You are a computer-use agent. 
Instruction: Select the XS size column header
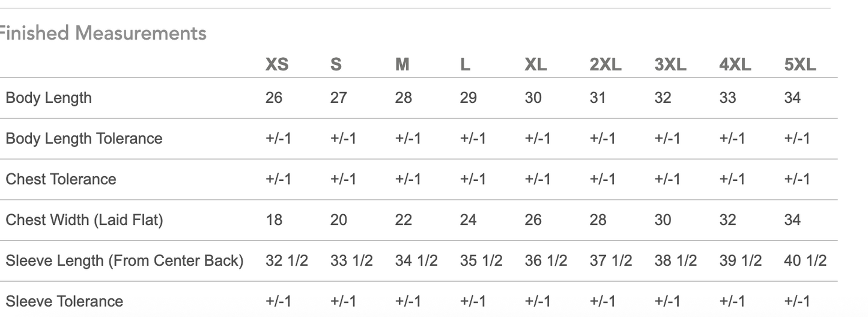click(276, 64)
